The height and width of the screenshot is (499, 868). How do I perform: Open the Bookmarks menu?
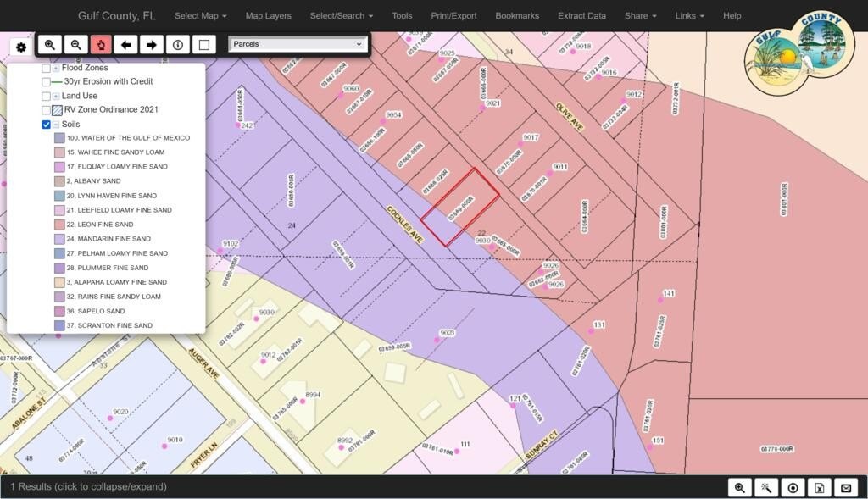517,16
